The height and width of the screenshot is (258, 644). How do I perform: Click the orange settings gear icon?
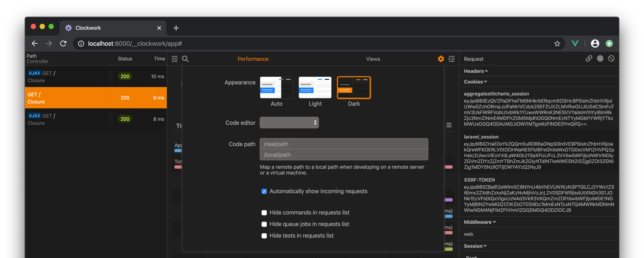click(441, 59)
